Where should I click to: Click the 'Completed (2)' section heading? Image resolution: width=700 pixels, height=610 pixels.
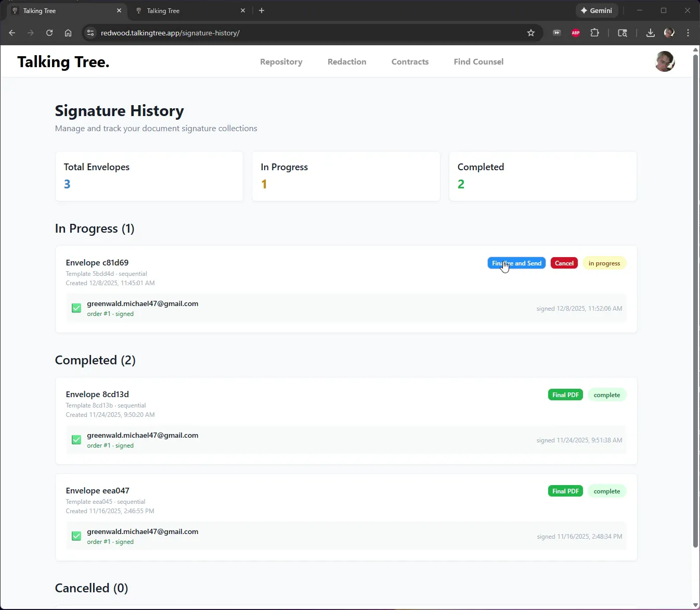95,360
